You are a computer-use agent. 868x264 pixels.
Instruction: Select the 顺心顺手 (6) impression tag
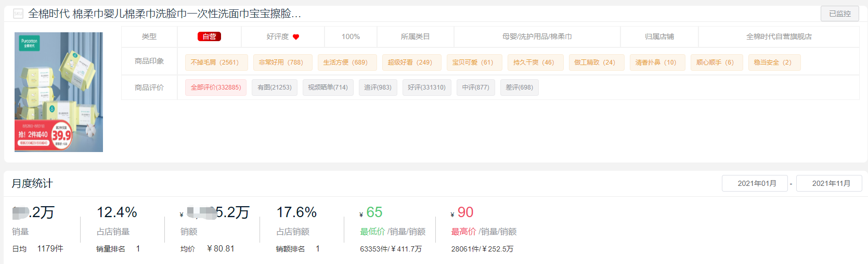tap(717, 62)
